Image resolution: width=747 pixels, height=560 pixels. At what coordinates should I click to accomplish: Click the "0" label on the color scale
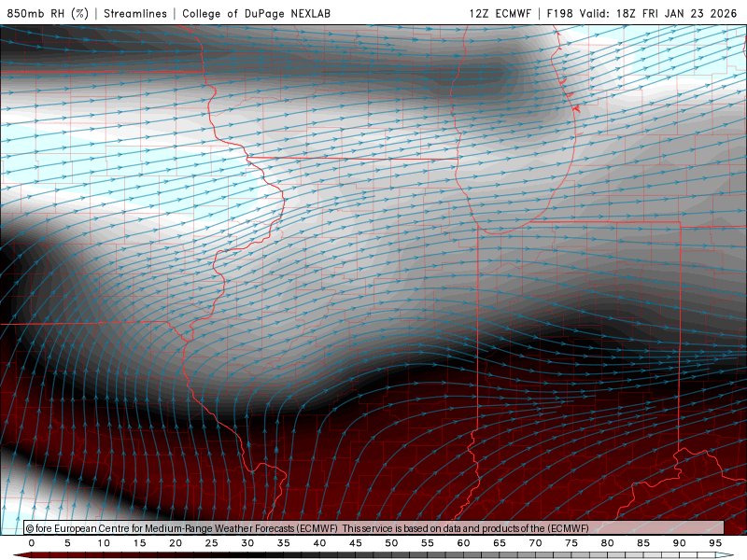pyautogui.click(x=32, y=543)
